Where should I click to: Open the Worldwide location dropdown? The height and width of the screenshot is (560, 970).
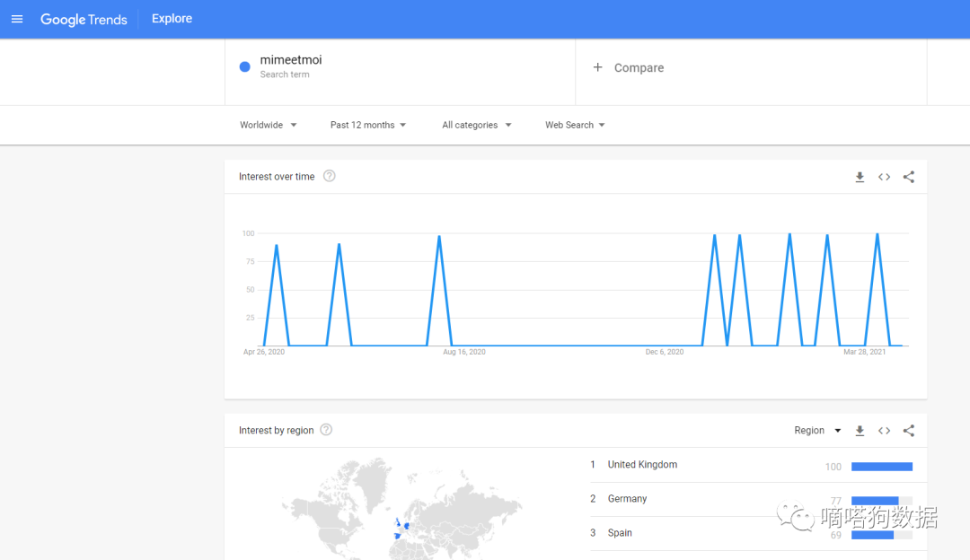[x=269, y=125]
